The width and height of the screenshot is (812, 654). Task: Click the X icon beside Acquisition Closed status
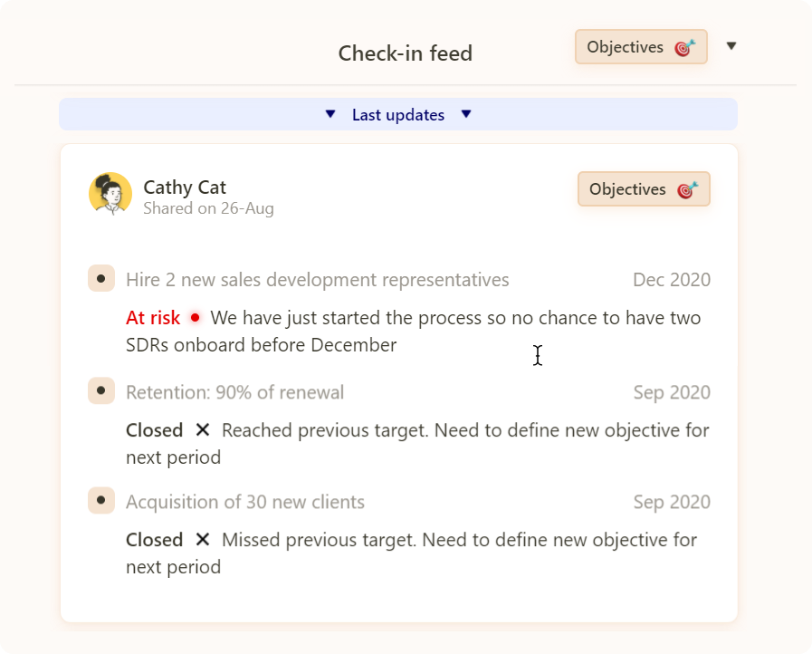[x=203, y=540]
